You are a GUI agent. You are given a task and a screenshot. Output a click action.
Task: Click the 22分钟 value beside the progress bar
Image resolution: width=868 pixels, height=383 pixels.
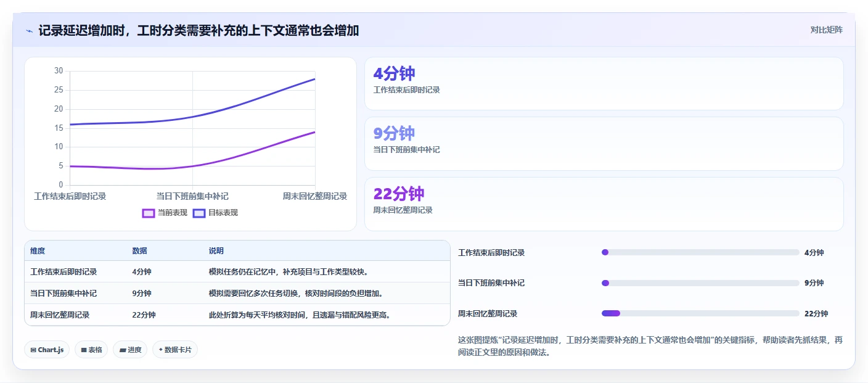coord(816,314)
